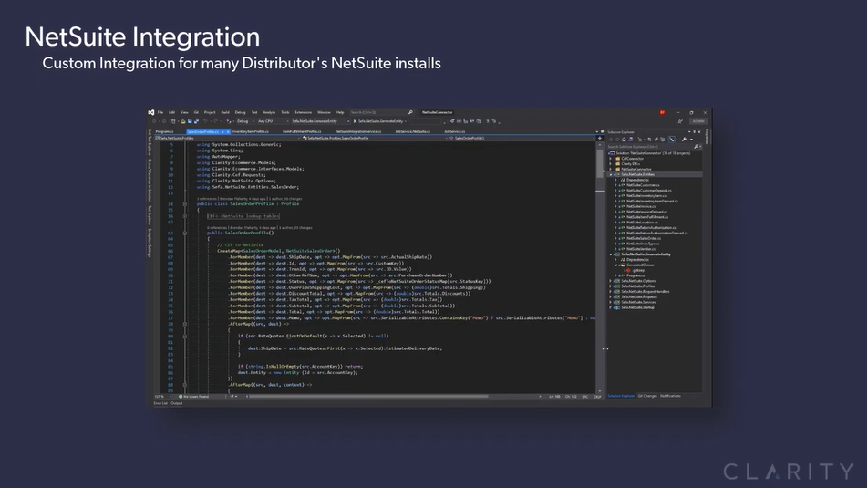Open the Extensions menu
The width and height of the screenshot is (868, 488).
pyautogui.click(x=303, y=112)
